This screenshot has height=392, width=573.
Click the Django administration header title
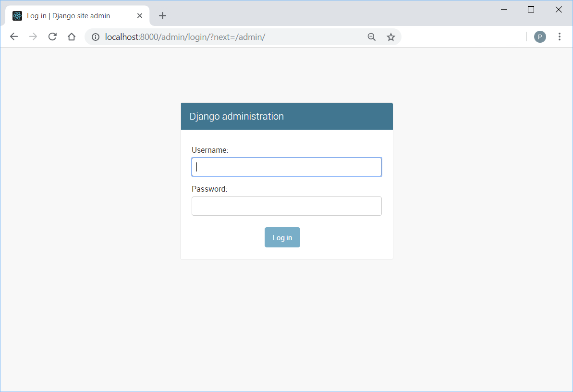(236, 116)
